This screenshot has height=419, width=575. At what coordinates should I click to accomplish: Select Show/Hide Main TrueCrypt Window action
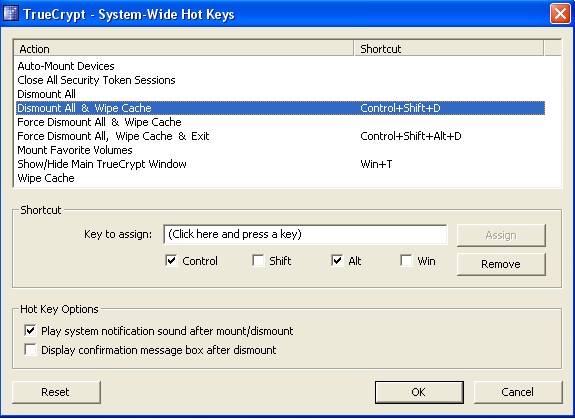coord(281,164)
